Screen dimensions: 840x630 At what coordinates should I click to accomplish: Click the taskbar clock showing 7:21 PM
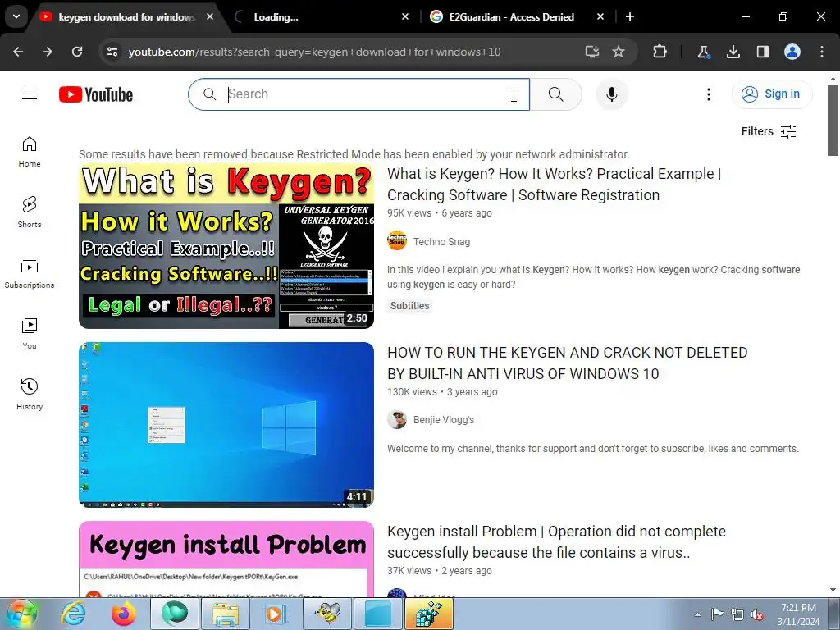pos(798,614)
